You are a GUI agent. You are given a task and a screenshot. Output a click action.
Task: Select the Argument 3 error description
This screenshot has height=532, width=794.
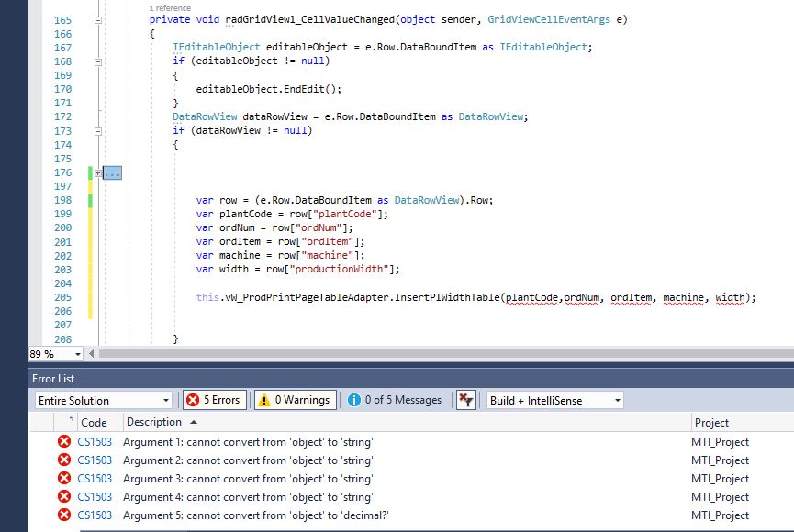248,479
